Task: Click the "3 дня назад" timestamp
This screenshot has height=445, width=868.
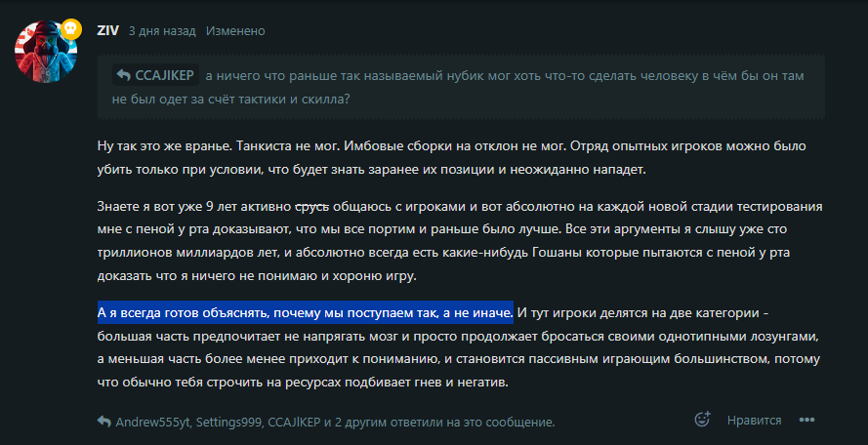Action: point(161,31)
